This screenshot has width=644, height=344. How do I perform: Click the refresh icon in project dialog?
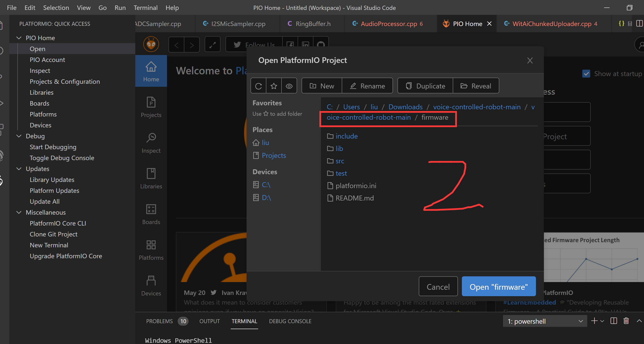click(x=258, y=86)
